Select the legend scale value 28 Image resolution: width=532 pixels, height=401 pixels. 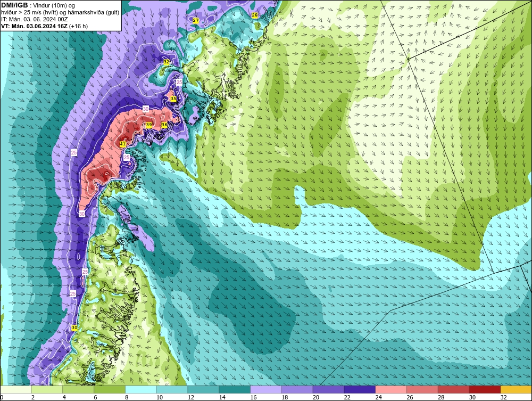440,397
